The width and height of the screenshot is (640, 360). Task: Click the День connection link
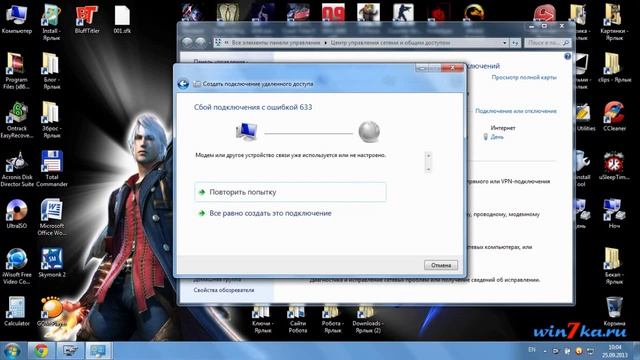click(x=497, y=137)
